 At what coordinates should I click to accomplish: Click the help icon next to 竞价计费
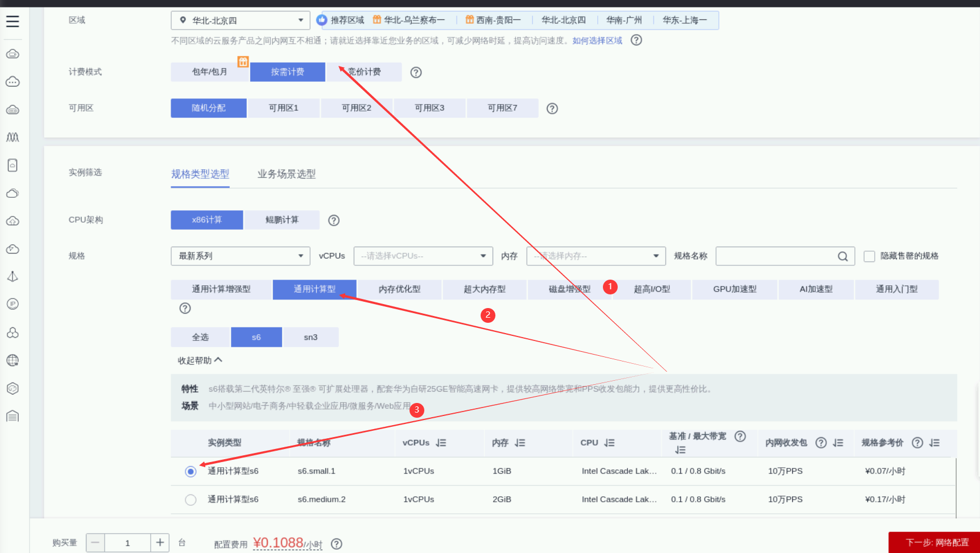[416, 73]
